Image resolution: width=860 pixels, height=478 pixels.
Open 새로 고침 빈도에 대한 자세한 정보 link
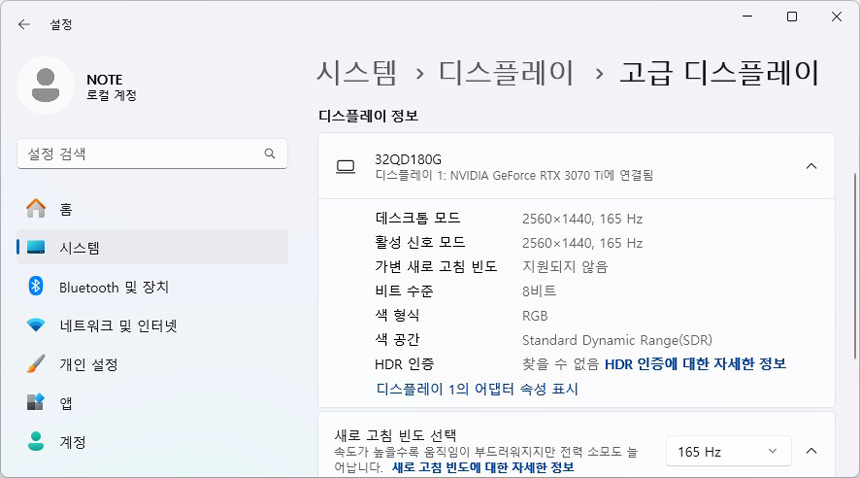click(x=483, y=467)
